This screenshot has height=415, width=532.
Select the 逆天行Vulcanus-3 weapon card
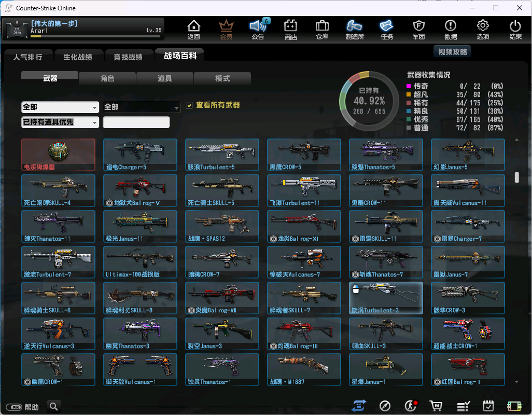[x=59, y=334]
